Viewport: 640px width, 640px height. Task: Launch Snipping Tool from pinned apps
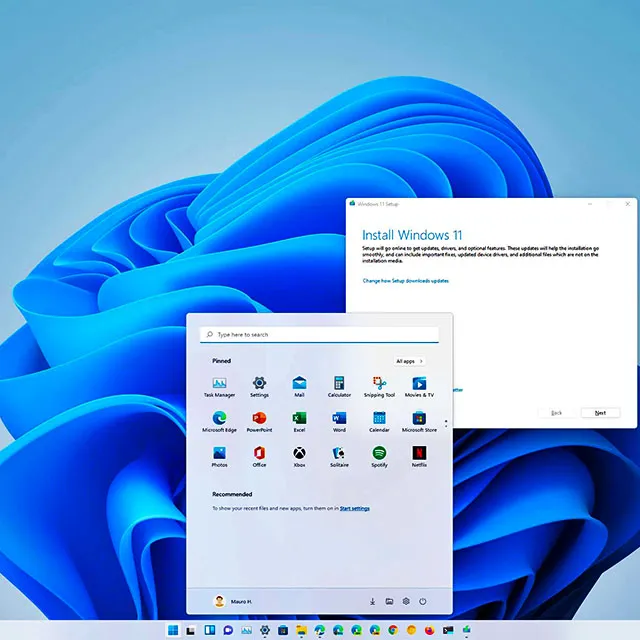(x=379, y=387)
